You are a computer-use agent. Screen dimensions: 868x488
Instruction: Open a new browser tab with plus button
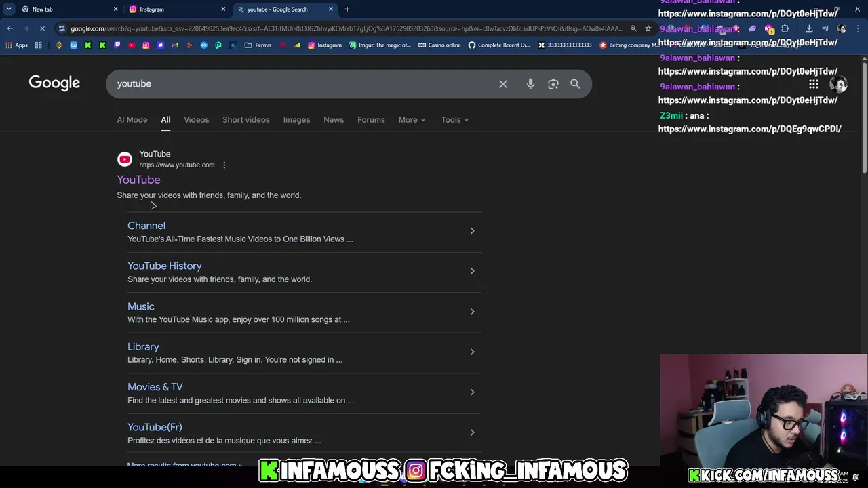click(347, 9)
